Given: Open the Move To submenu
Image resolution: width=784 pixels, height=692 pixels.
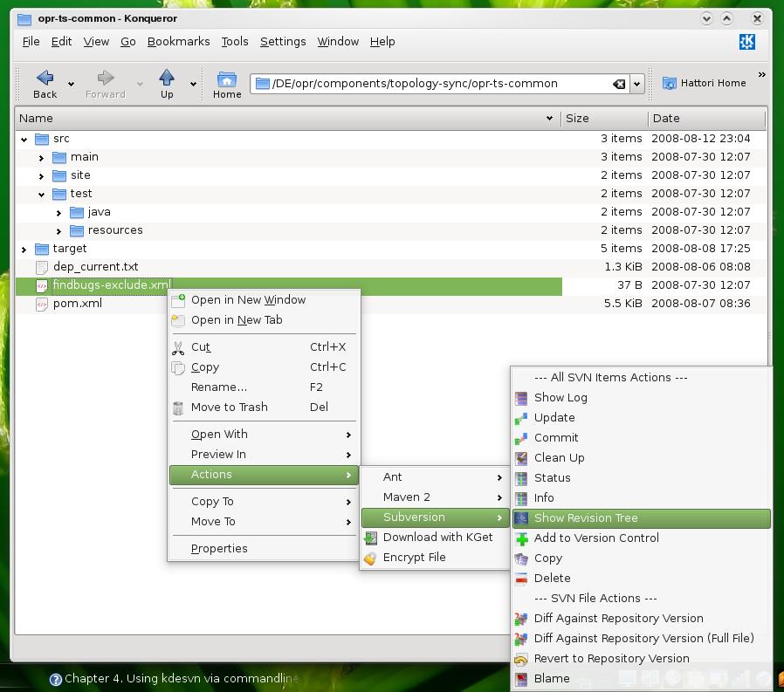Looking at the screenshot, I should (264, 522).
